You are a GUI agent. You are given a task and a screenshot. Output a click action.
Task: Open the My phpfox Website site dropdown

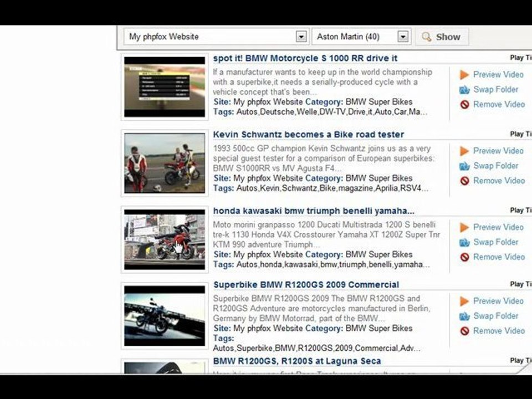click(x=217, y=37)
